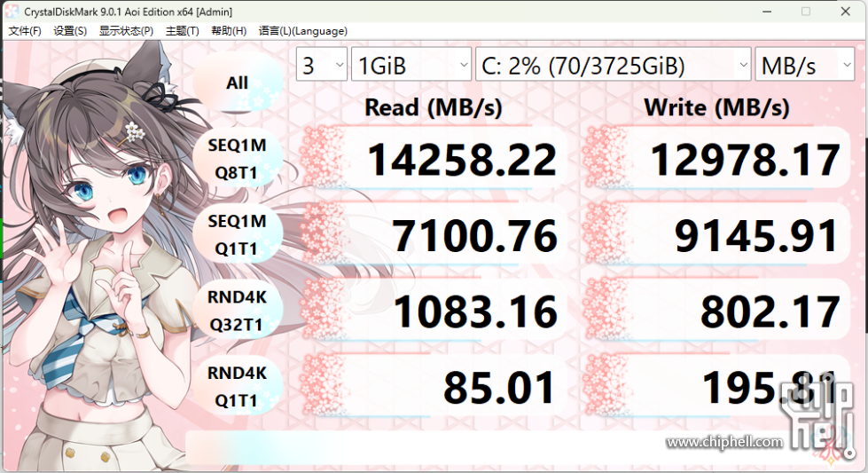868x473 pixels.
Task: Run the SEQ1M Q1T1 test
Action: point(238,235)
